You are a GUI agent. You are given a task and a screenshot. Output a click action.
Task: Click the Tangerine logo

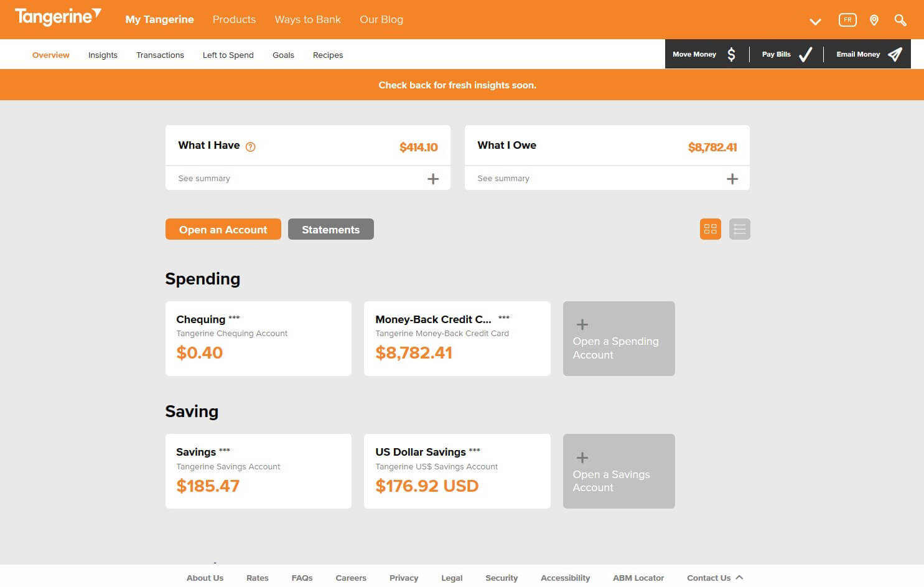click(58, 17)
